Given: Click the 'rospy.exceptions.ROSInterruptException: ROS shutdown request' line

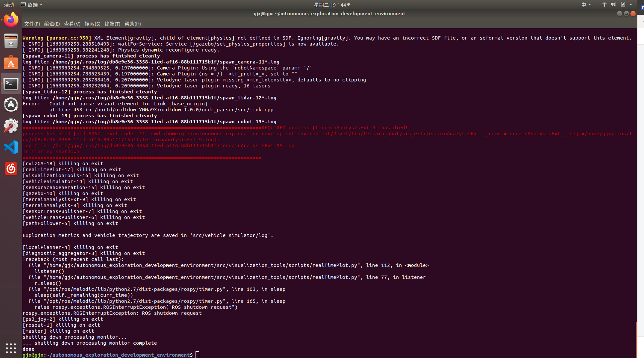Looking at the screenshot, I should click(112, 313).
